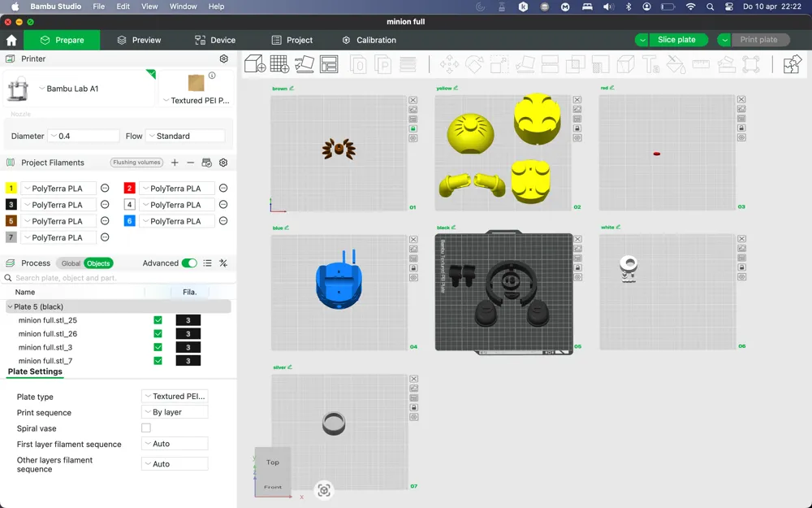Image resolution: width=812 pixels, height=508 pixels.
Task: Click the Add object cube icon
Action: click(x=255, y=64)
